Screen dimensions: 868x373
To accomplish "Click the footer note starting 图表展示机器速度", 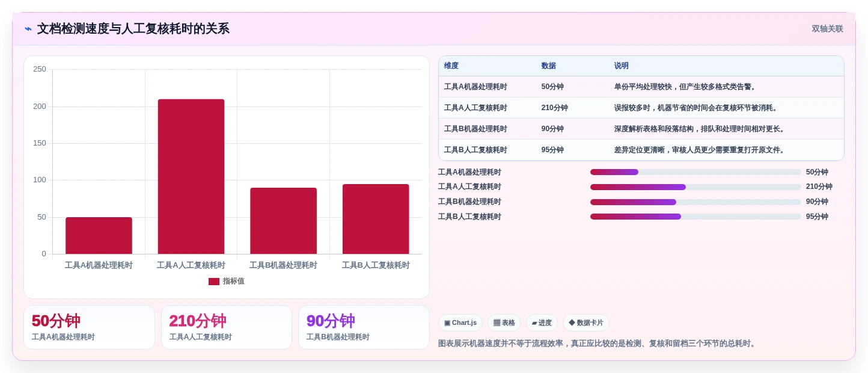I will click(x=598, y=344).
